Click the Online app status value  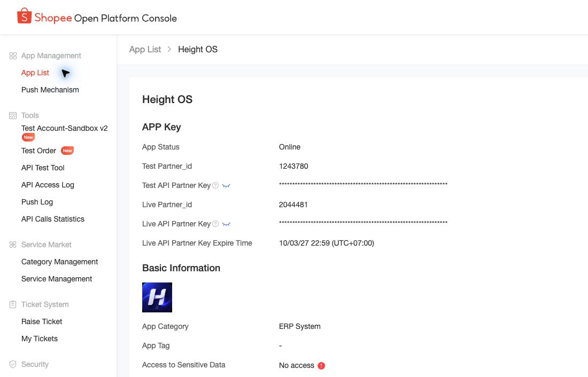(x=290, y=147)
